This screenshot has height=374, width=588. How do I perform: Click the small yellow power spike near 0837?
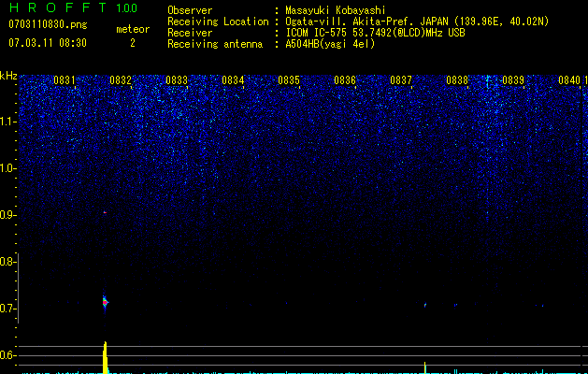coord(425,367)
